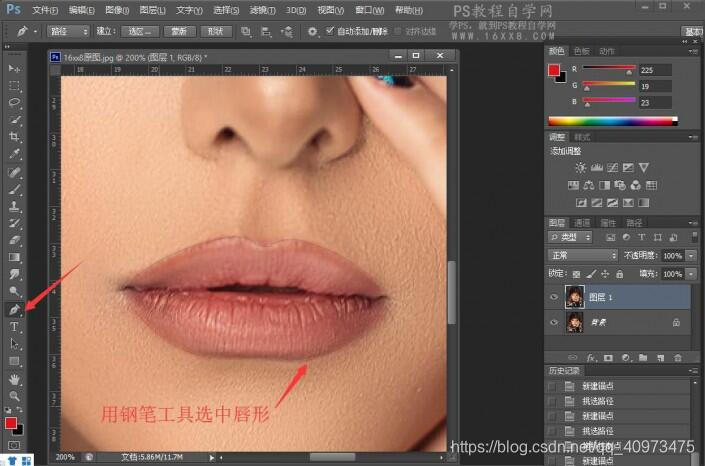Select the Lasso tool
Screen dimensions: 705x466
tap(14, 103)
